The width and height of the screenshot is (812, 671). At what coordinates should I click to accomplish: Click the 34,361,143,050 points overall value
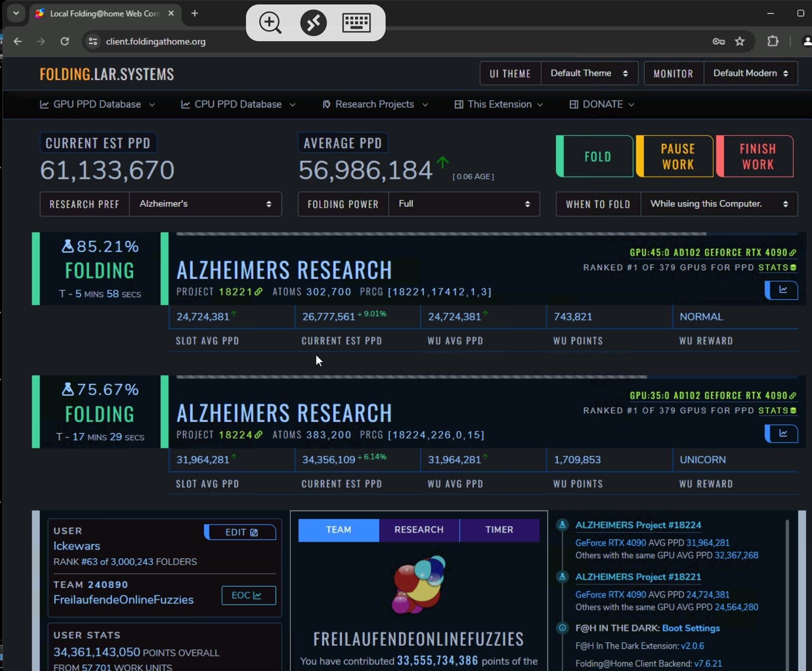[97, 652]
